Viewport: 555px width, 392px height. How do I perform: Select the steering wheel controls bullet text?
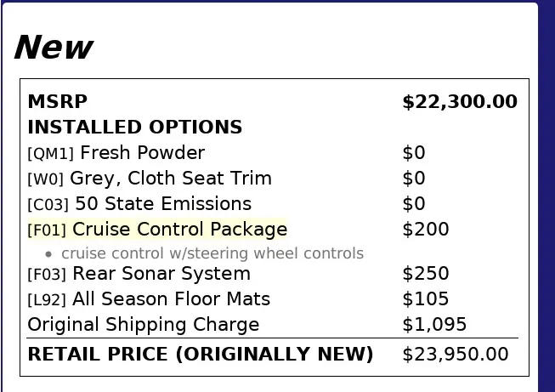pyautogui.click(x=212, y=253)
